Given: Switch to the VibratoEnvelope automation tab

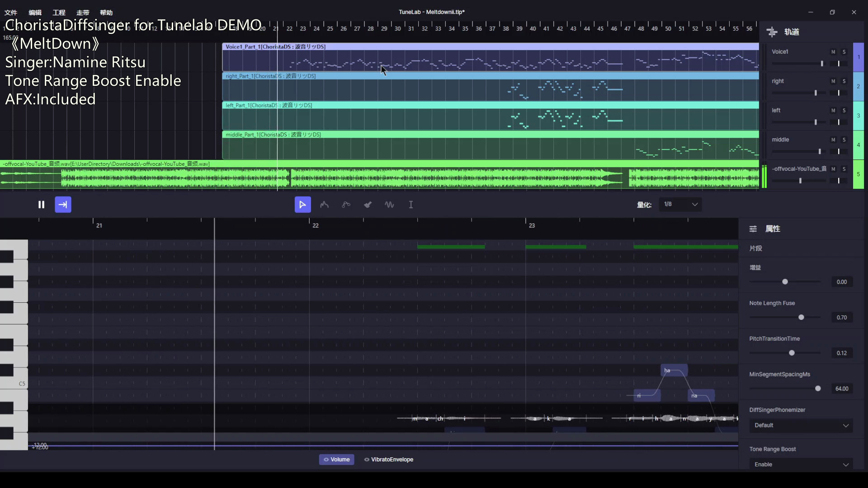Looking at the screenshot, I should tap(389, 460).
